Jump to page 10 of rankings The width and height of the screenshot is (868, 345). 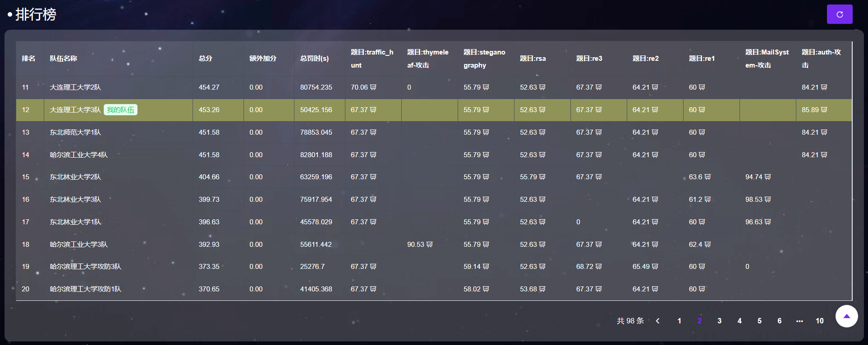click(x=819, y=321)
